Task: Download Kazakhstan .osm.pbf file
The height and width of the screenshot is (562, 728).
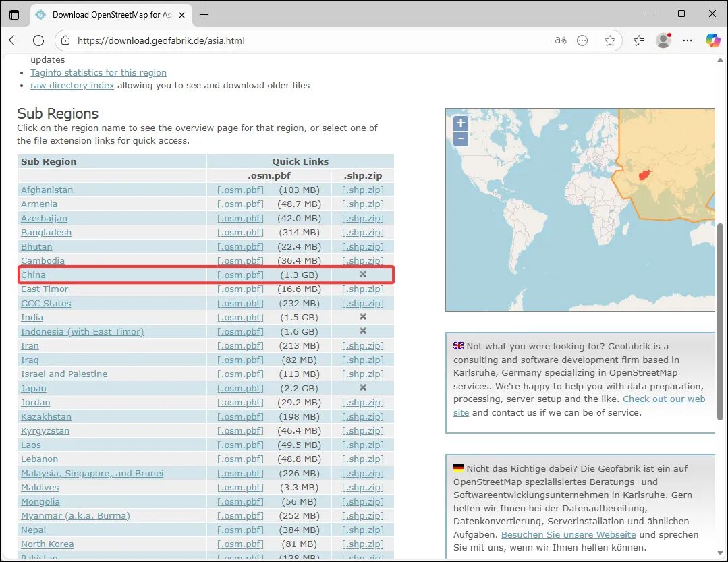Action: (240, 416)
